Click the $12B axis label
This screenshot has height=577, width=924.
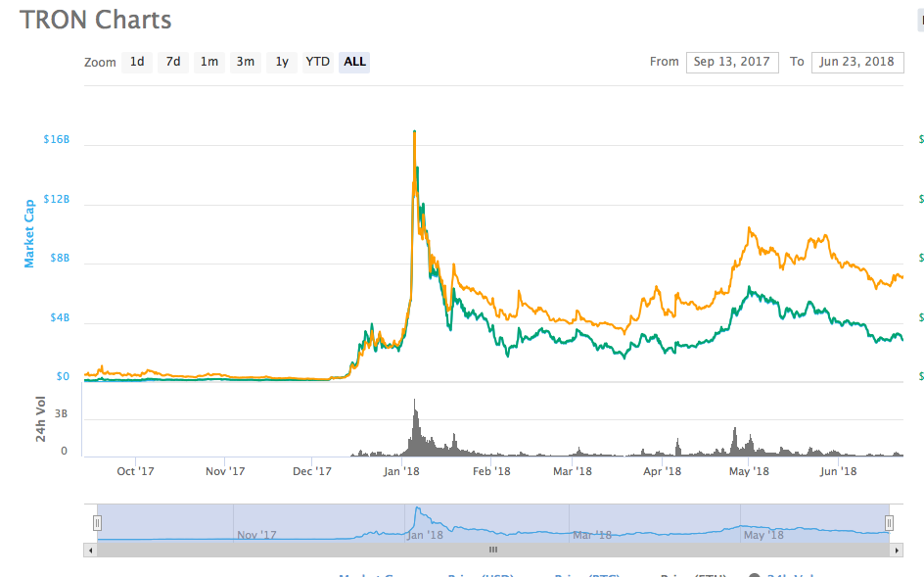coord(57,199)
